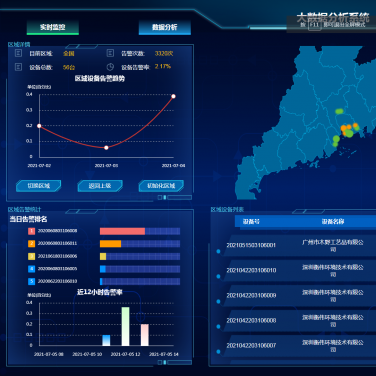Click the 区域设备列表 panel title
Screen dimensions: 376x376
[x=227, y=209]
